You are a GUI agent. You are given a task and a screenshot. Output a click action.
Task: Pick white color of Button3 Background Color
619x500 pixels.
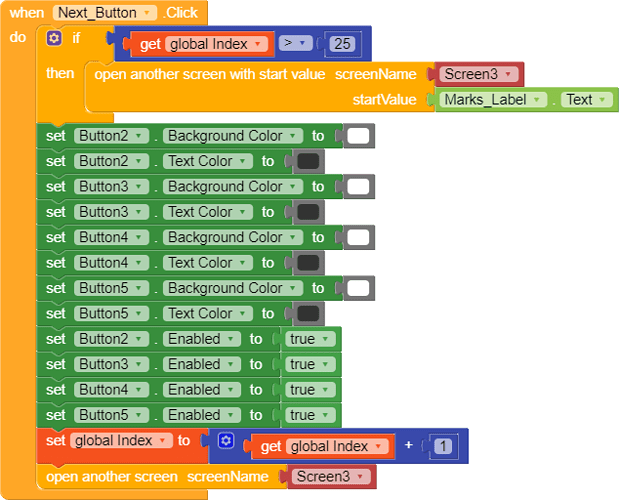click(x=358, y=186)
